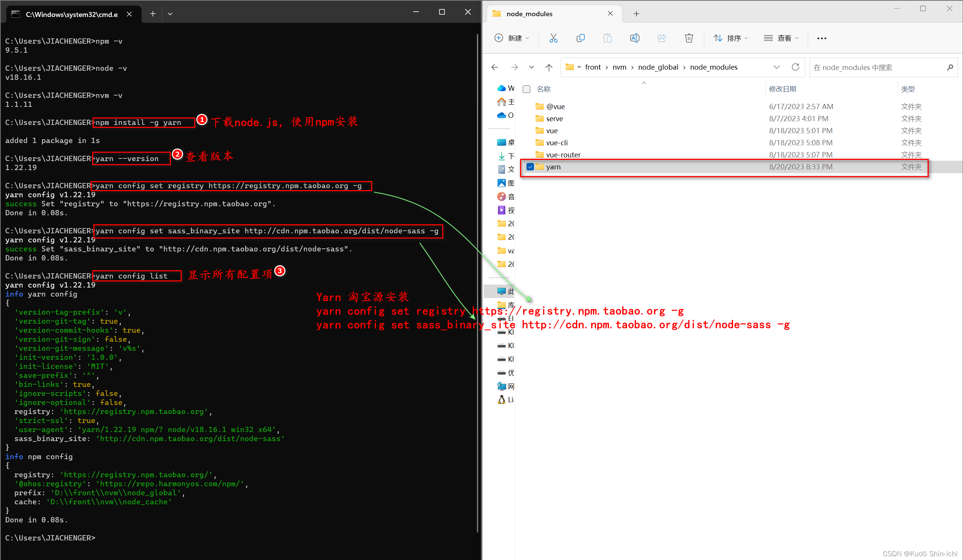
Task: Click the Cut icon in Explorer toolbar
Action: 553,38
